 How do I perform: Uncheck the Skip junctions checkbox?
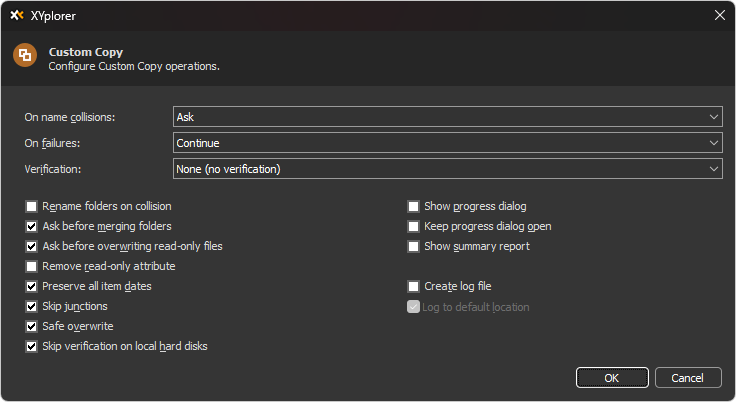coord(32,306)
